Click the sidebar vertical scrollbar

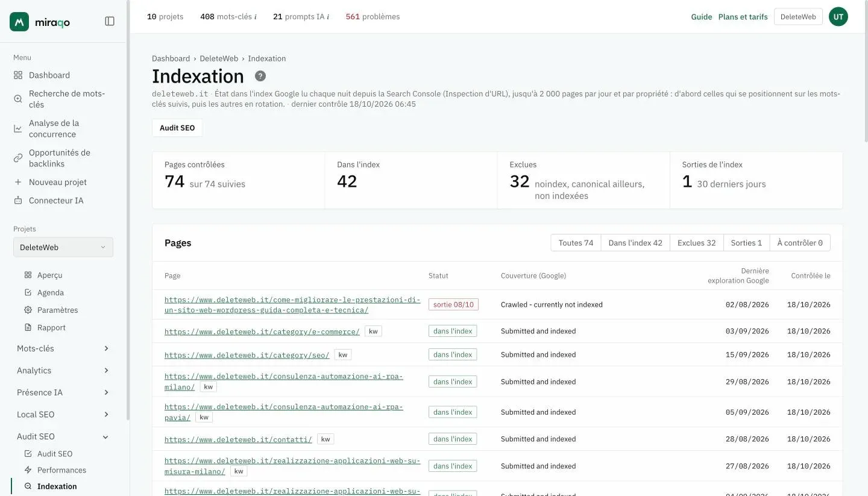128,211
